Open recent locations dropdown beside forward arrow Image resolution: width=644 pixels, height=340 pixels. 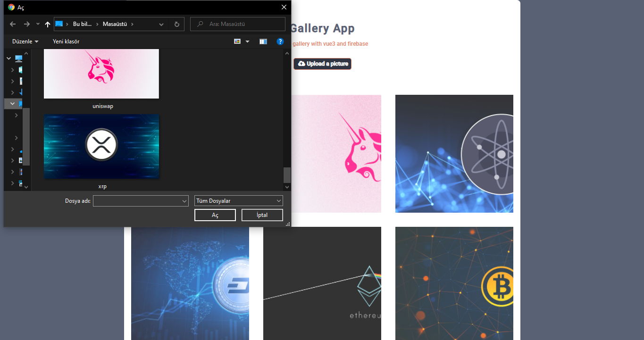(38, 24)
